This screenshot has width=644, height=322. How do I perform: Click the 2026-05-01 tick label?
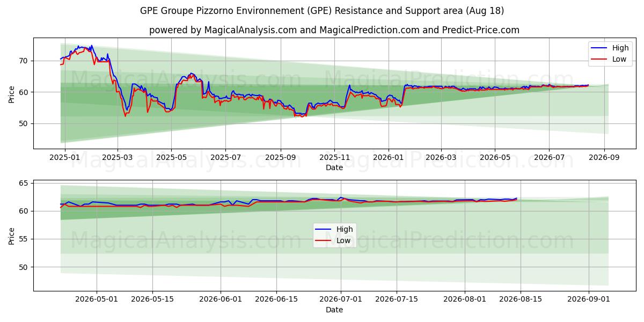point(97,299)
